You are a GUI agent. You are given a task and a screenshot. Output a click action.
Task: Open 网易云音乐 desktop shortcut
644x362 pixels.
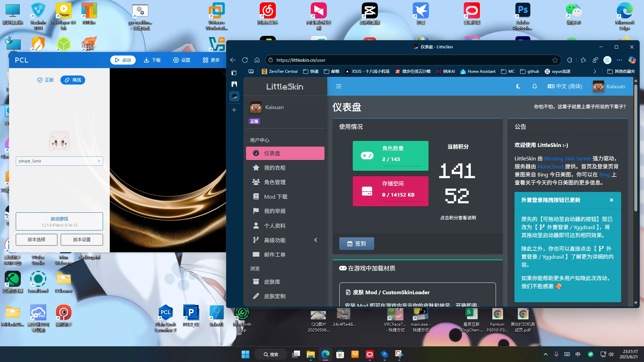[x=267, y=14]
